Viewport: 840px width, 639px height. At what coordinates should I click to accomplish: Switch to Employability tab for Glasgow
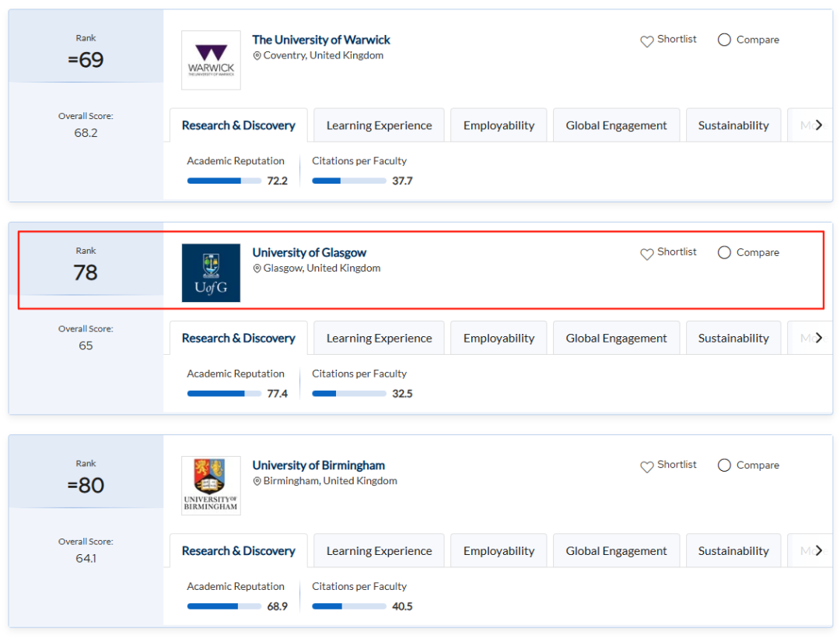pyautogui.click(x=499, y=339)
